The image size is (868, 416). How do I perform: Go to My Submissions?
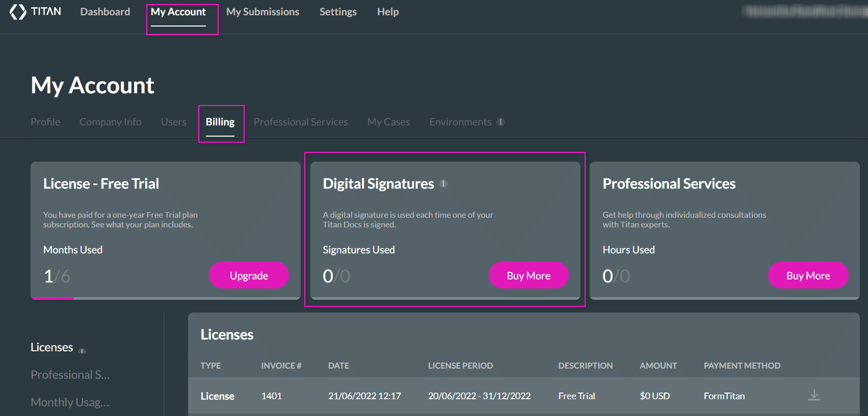coord(262,12)
